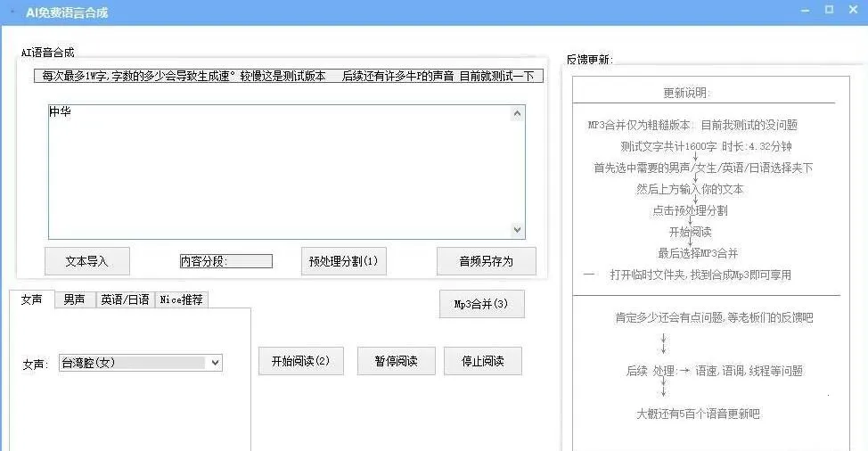Pause playback with 暂停阅读
Image resolution: width=868 pixels, height=451 pixels.
click(x=397, y=361)
